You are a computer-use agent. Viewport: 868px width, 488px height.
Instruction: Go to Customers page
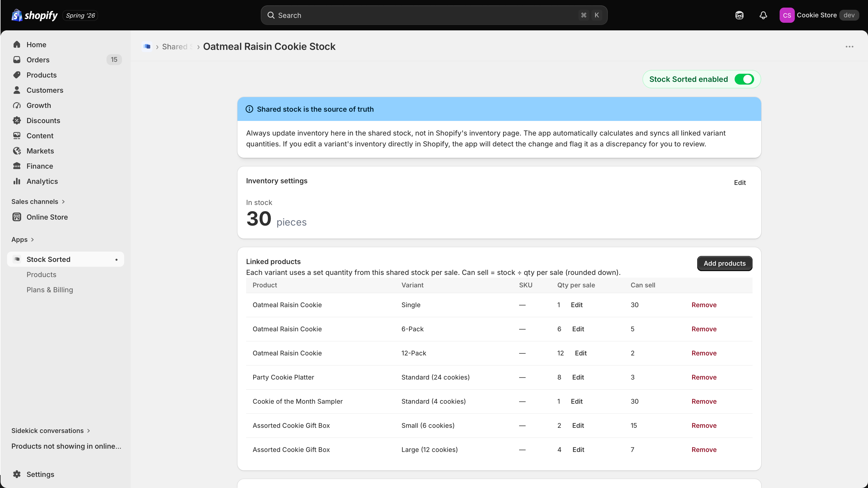(x=66, y=90)
